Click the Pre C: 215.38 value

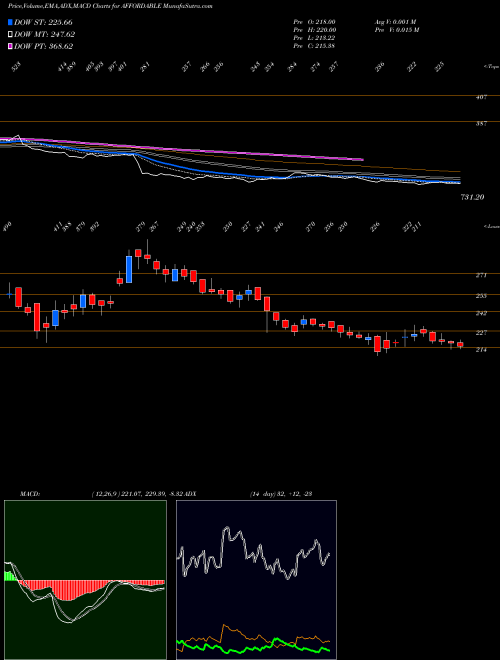pyautogui.click(x=314, y=46)
